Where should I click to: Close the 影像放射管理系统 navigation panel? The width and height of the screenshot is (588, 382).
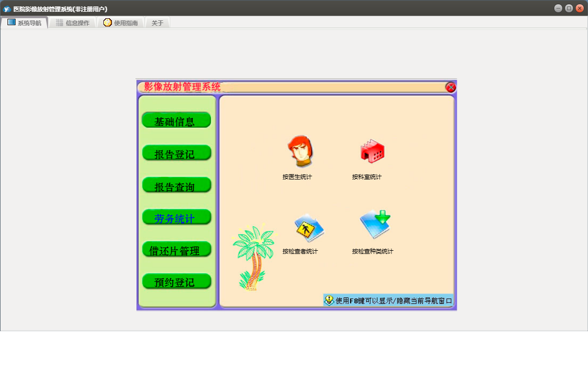[x=451, y=87]
